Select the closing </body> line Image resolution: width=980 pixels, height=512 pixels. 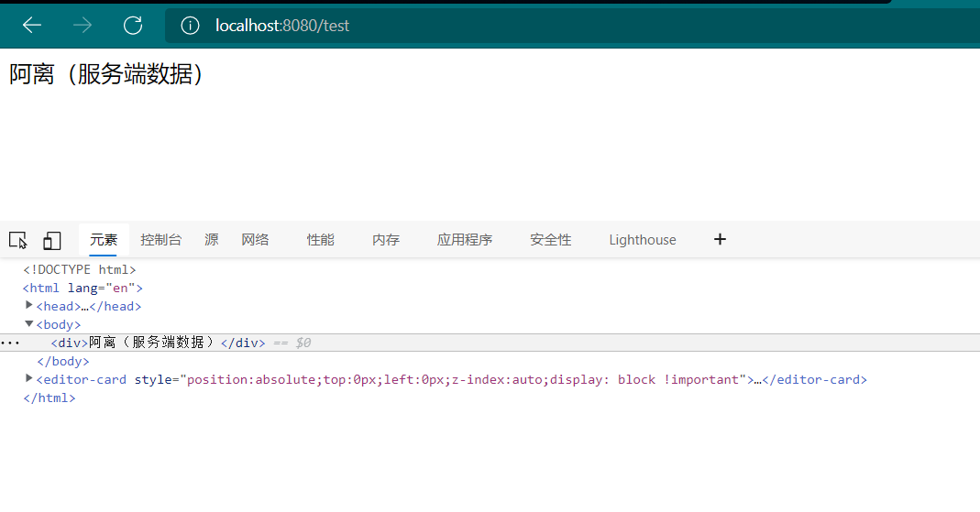point(63,361)
